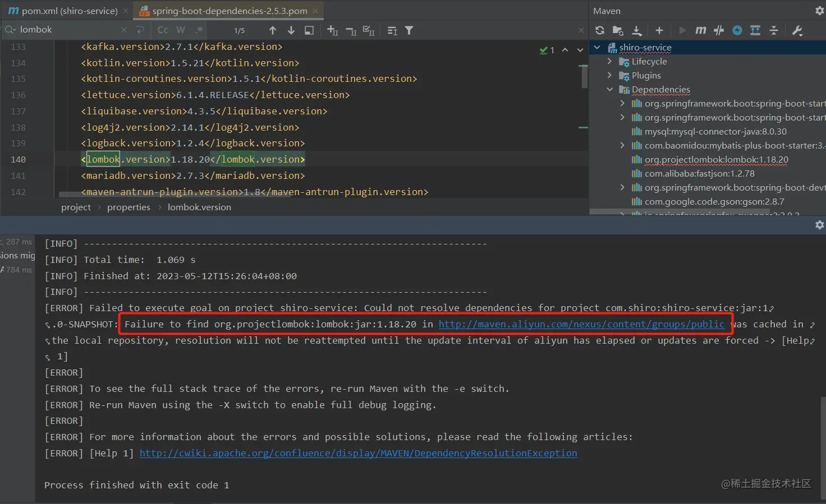This screenshot has width=826, height=504.
Task: Toggle Maven offline mode
Action: [x=719, y=30]
